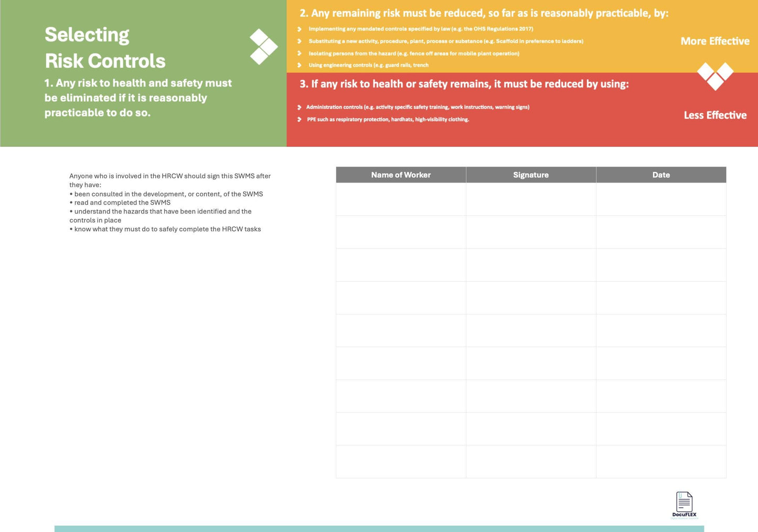758x532 pixels.
Task: Click the PPE such as respiratory protection line
Action: tap(388, 120)
